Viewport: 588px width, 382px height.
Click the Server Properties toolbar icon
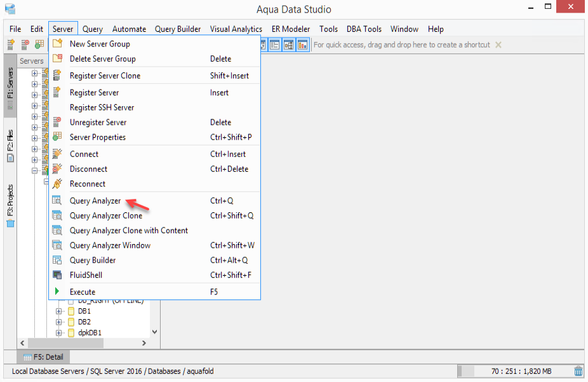click(x=39, y=45)
